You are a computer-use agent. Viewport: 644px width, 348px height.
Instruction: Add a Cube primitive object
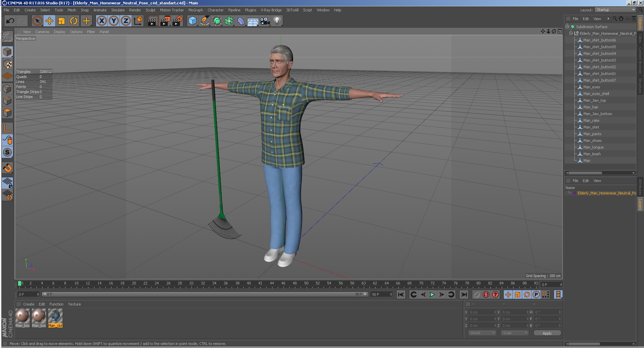pyautogui.click(x=192, y=21)
